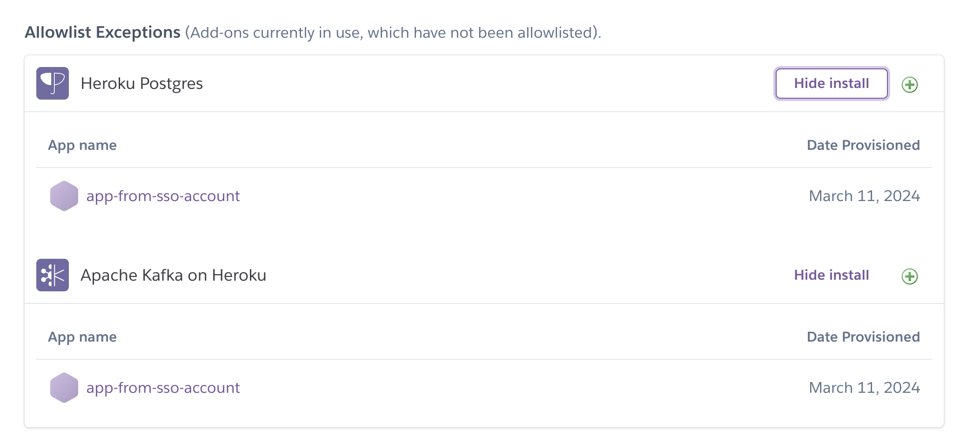Image resolution: width=980 pixels, height=444 pixels.
Task: Click Date Provisioned header in Postgres table
Action: 863,145
